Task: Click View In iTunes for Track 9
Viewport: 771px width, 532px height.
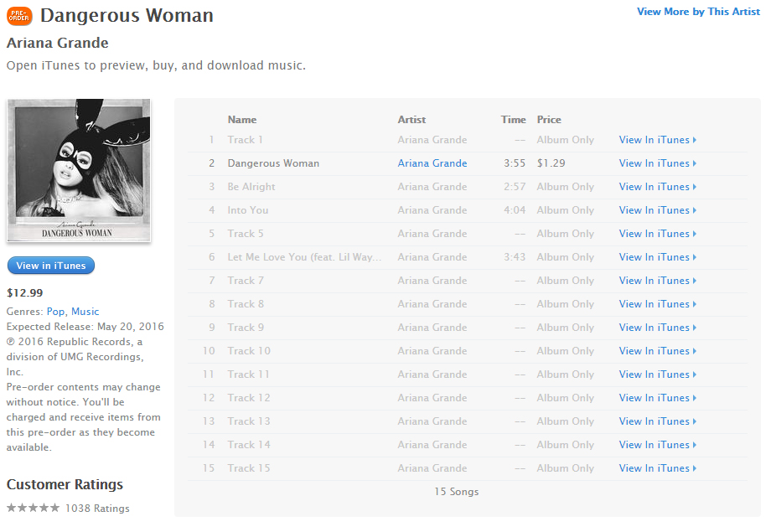Action: pos(657,328)
